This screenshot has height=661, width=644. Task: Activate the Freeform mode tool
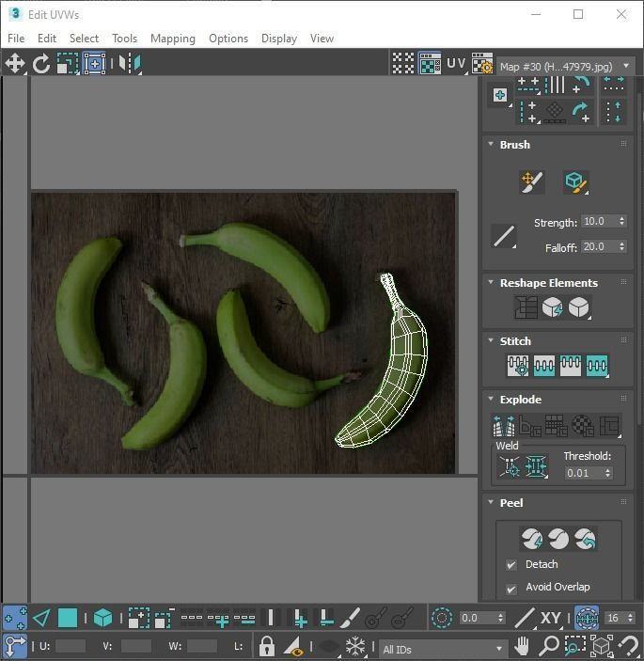click(94, 64)
